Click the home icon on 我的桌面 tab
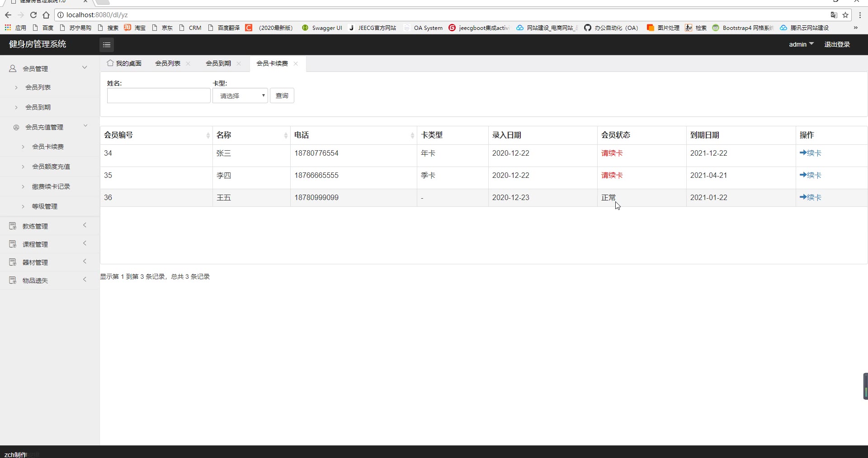This screenshot has height=458, width=868. pos(110,63)
